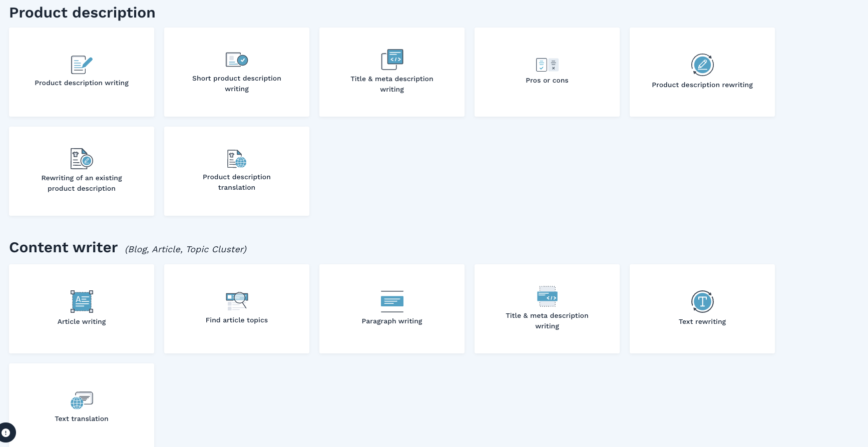Open the Text translation globe icon
The height and width of the screenshot is (447, 868).
(82, 400)
